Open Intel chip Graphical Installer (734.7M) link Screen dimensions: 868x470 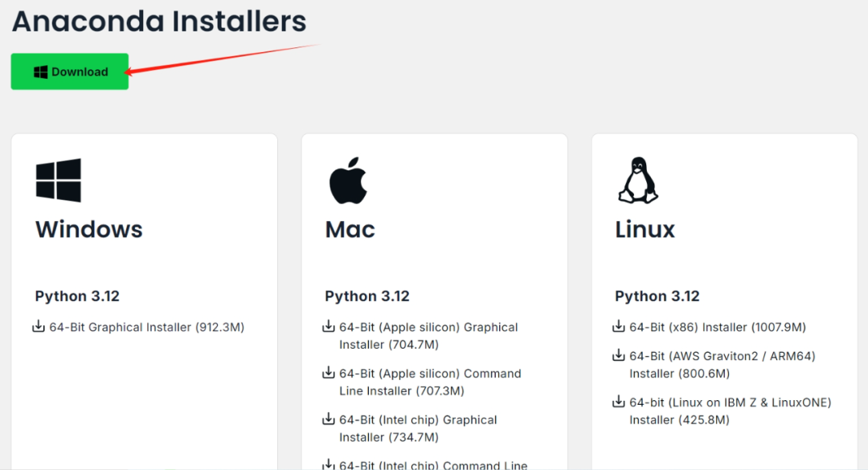click(418, 428)
